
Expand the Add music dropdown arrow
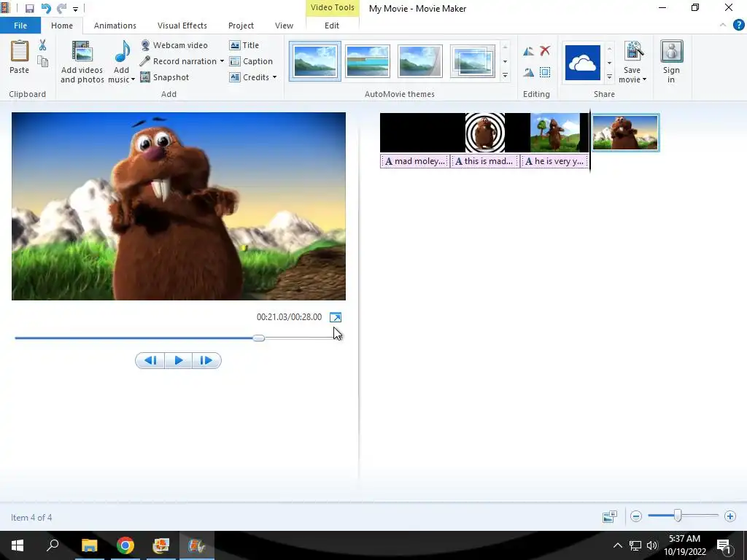click(x=133, y=79)
